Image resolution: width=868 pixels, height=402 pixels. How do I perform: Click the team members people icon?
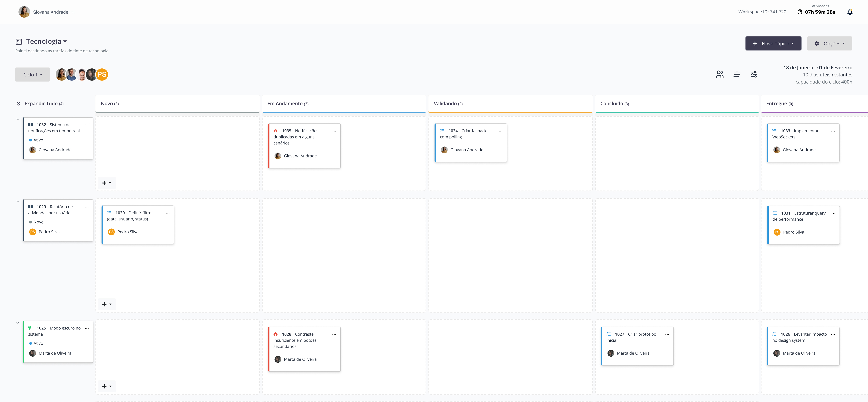click(x=719, y=74)
